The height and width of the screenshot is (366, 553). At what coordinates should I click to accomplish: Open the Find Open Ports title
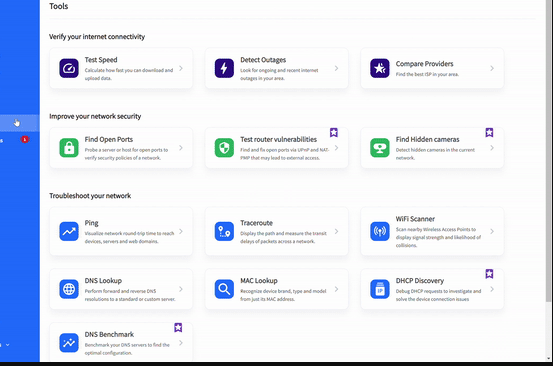tap(109, 140)
